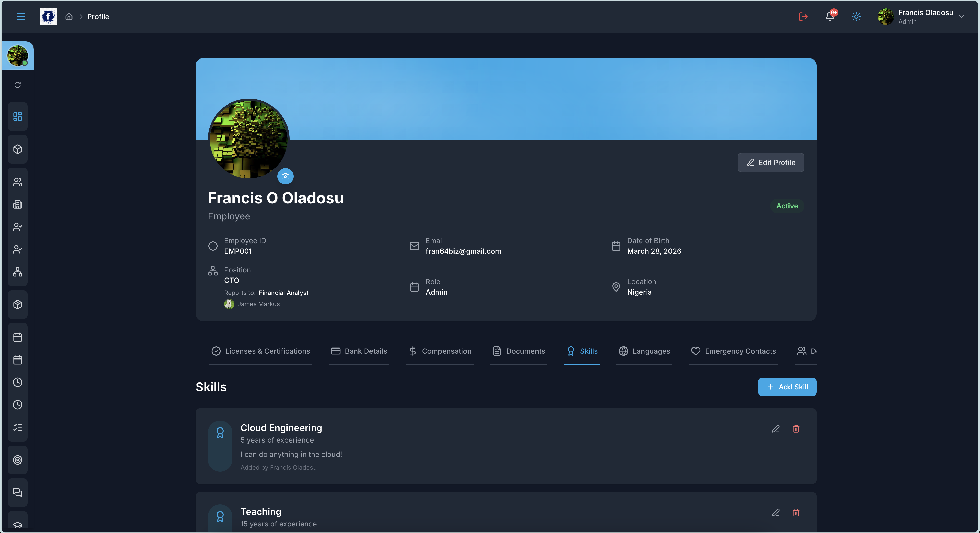The image size is (980, 533).
Task: Click the CTO position value
Action: (231, 280)
